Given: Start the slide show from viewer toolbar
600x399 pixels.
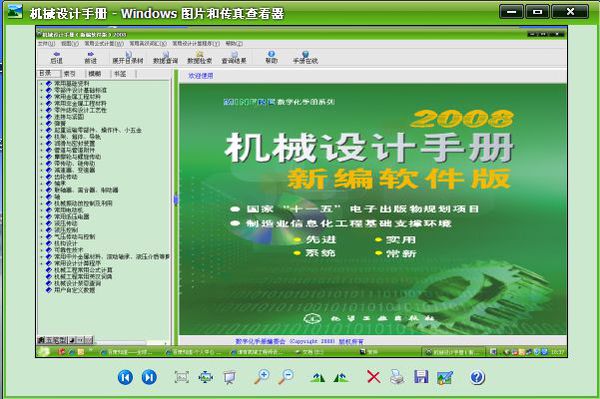Looking at the screenshot, I should 230,377.
